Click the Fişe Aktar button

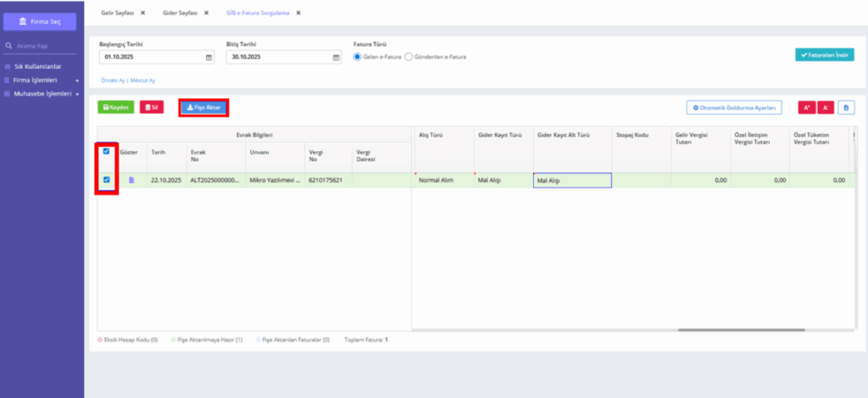(x=203, y=108)
